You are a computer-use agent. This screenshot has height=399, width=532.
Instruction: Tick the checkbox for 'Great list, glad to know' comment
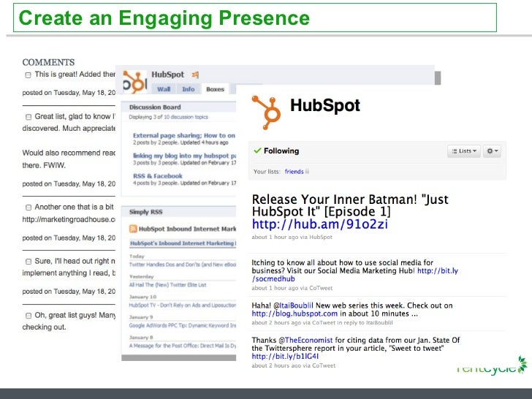coord(28,117)
